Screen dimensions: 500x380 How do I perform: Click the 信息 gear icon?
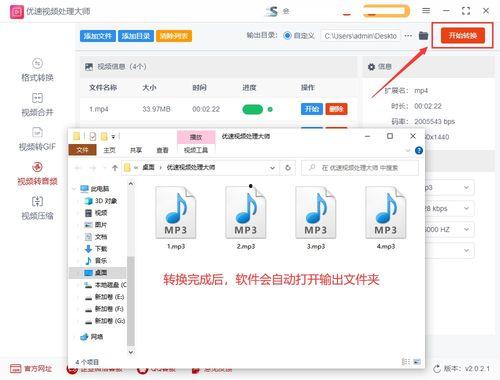coord(371,67)
